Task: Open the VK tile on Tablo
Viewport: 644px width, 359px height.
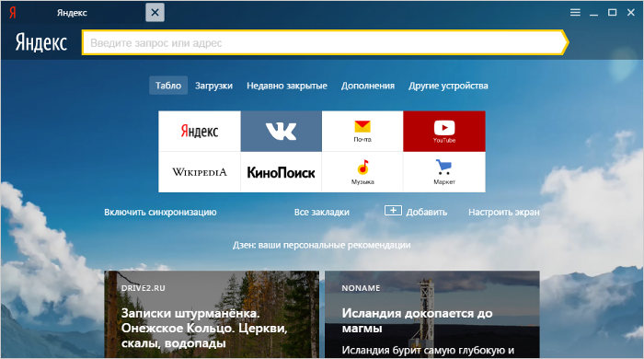Action: pyautogui.click(x=281, y=131)
